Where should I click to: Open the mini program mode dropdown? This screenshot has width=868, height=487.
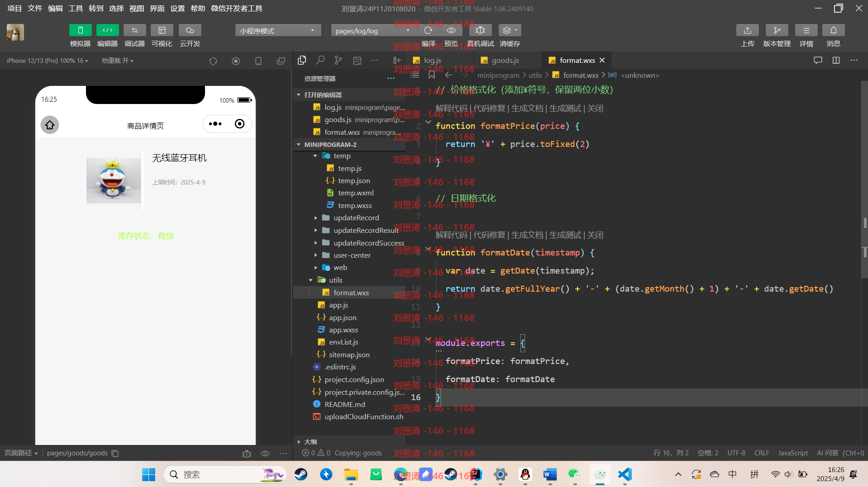pos(278,31)
